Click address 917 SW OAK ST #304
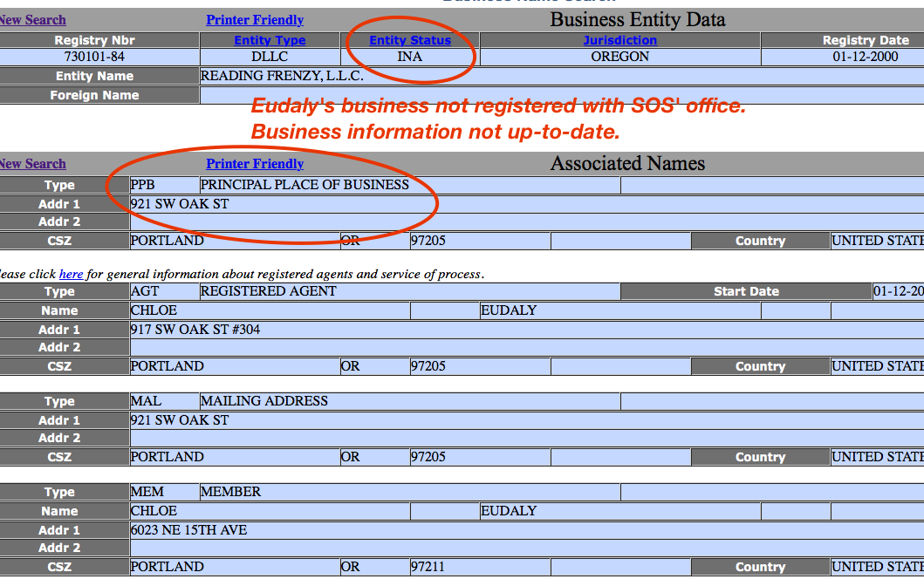This screenshot has height=586, width=924. 195,330
